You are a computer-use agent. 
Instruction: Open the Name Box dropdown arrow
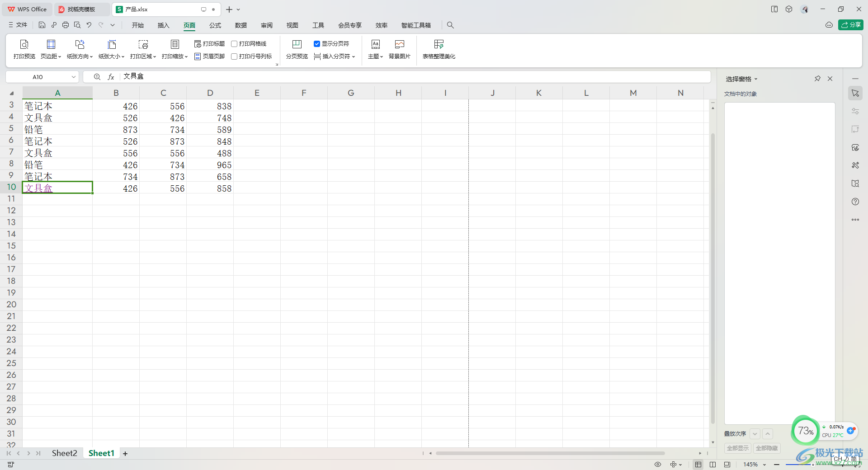(74, 77)
